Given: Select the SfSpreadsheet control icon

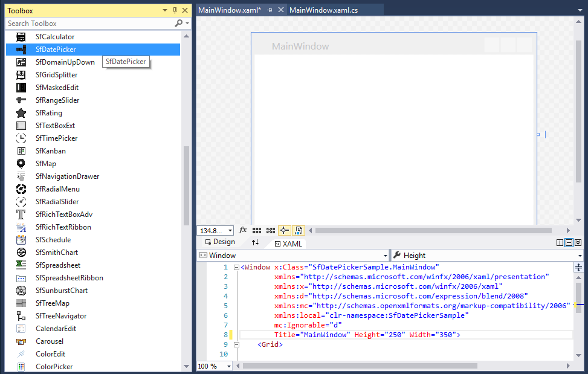Looking at the screenshot, I should pyautogui.click(x=21, y=265).
